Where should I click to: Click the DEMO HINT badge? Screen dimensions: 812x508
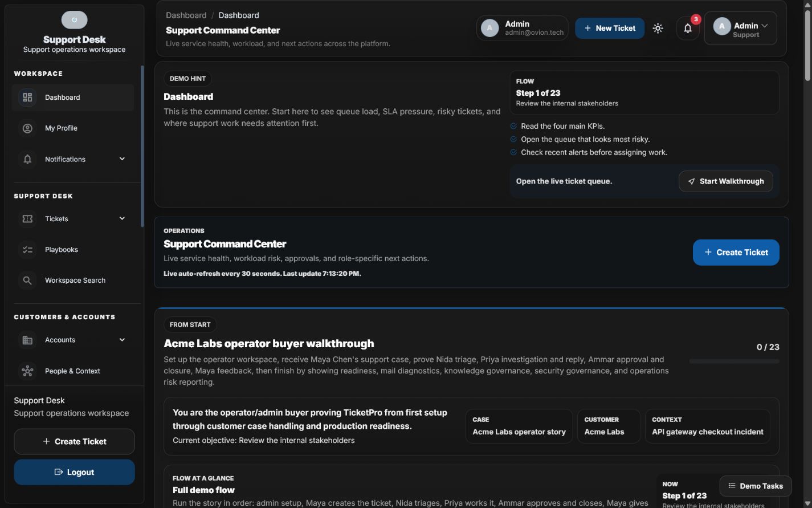point(187,79)
